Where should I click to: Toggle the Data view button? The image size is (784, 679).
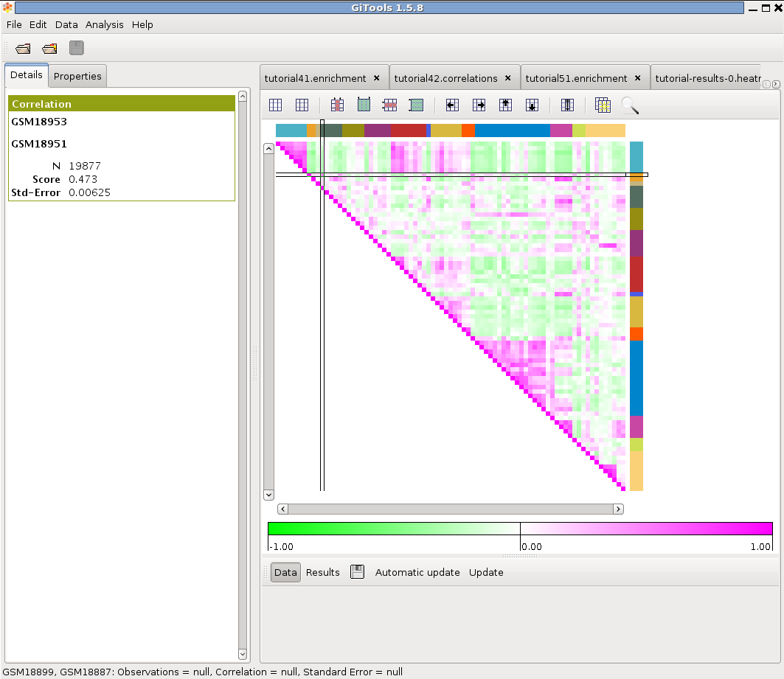tap(285, 572)
